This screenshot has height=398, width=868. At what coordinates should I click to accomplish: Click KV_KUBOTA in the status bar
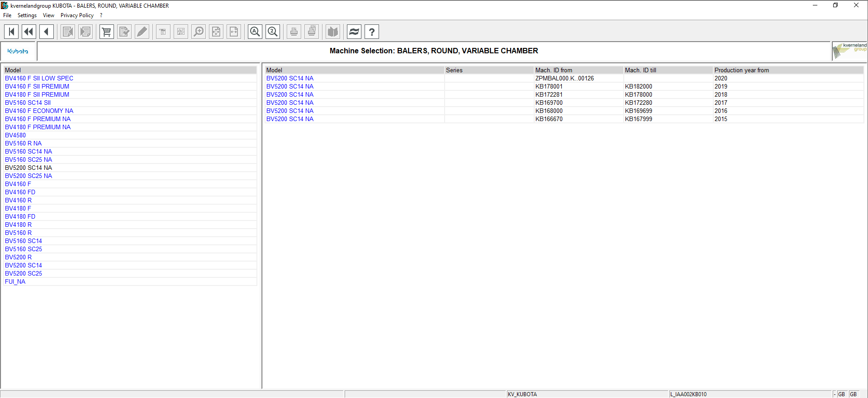522,394
